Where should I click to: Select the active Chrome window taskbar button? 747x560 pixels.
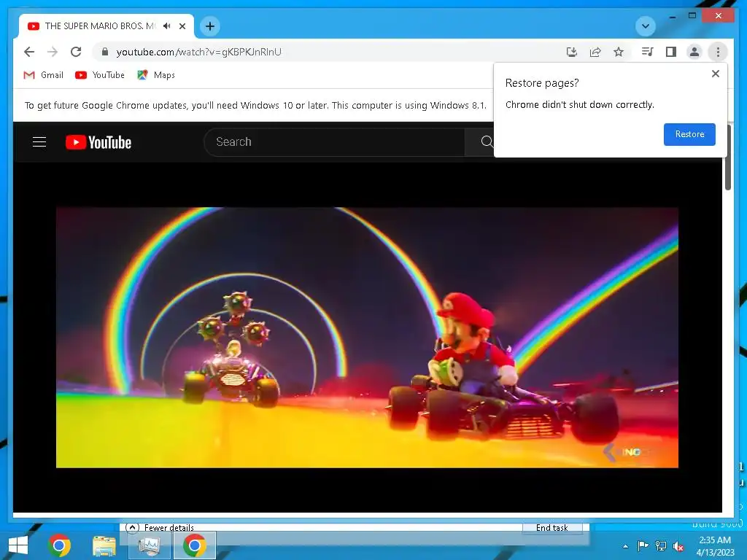194,545
